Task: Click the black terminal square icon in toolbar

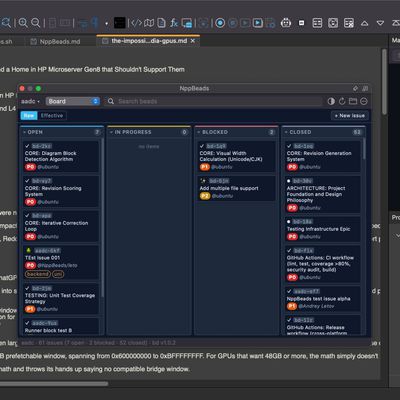Action: click(x=120, y=23)
